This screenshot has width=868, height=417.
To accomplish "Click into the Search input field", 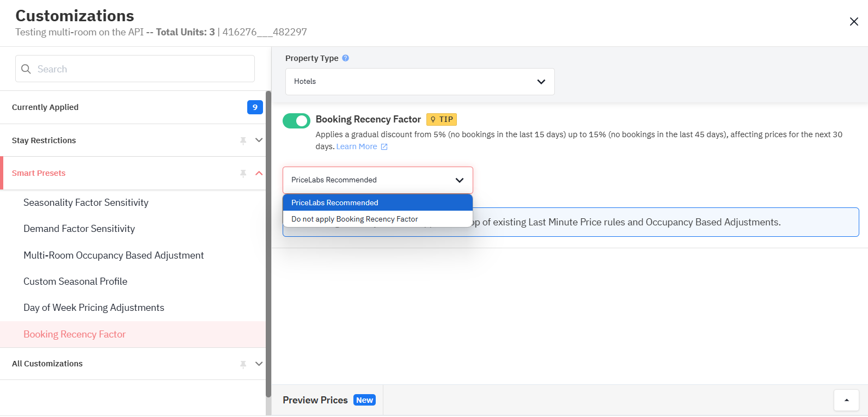I will pos(135,69).
